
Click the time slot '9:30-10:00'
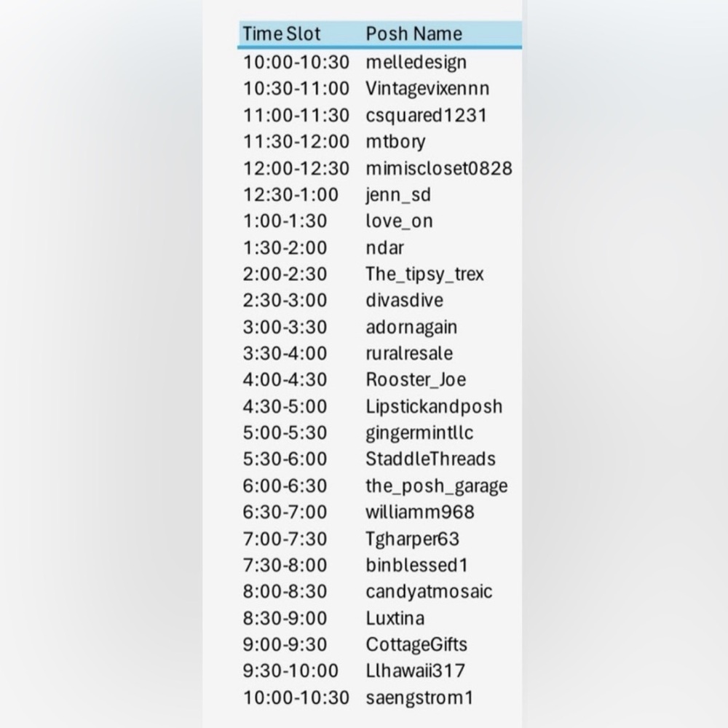click(x=290, y=671)
